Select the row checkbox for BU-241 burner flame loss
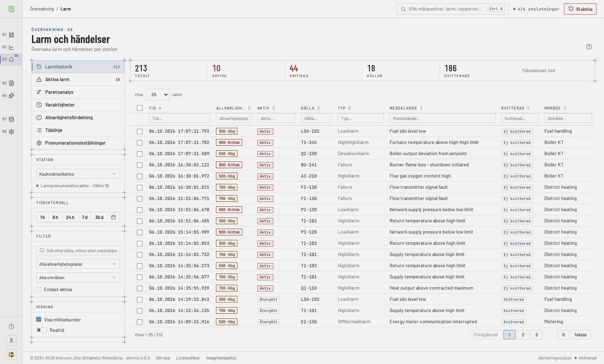Image resolution: width=604 pixels, height=364 pixels. pos(140,165)
